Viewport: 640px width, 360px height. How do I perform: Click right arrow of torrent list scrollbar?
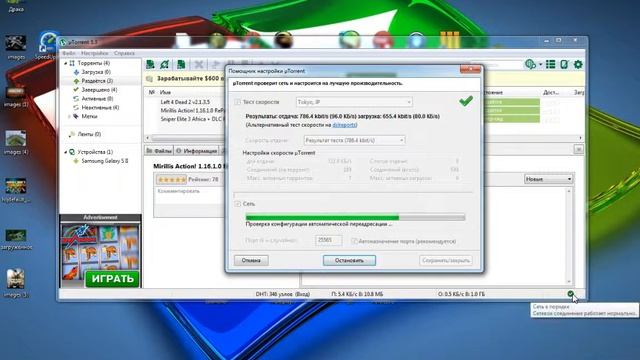(x=580, y=138)
